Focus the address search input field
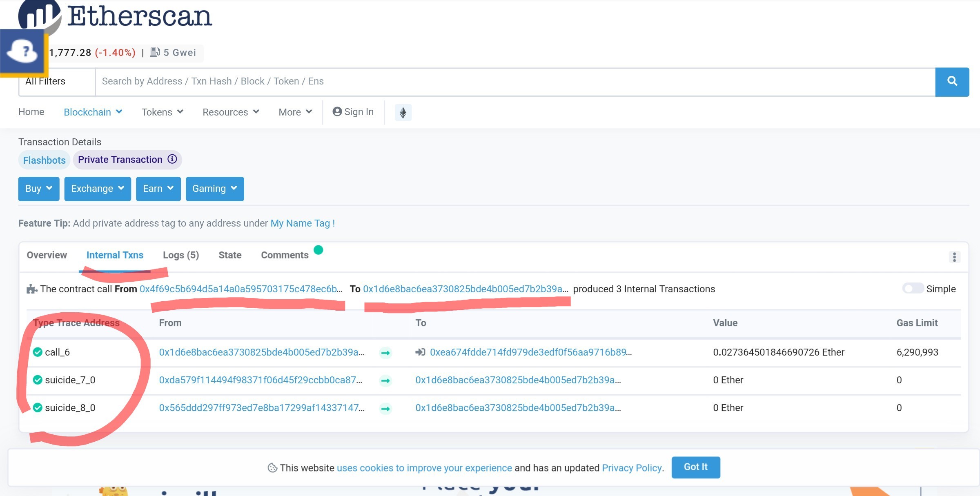The image size is (980, 496). pyautogui.click(x=515, y=82)
